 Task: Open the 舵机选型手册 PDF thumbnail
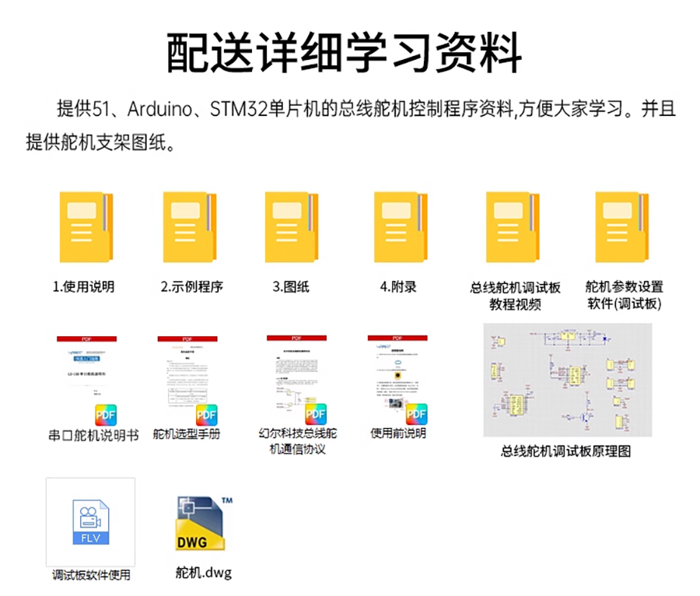pos(187,380)
